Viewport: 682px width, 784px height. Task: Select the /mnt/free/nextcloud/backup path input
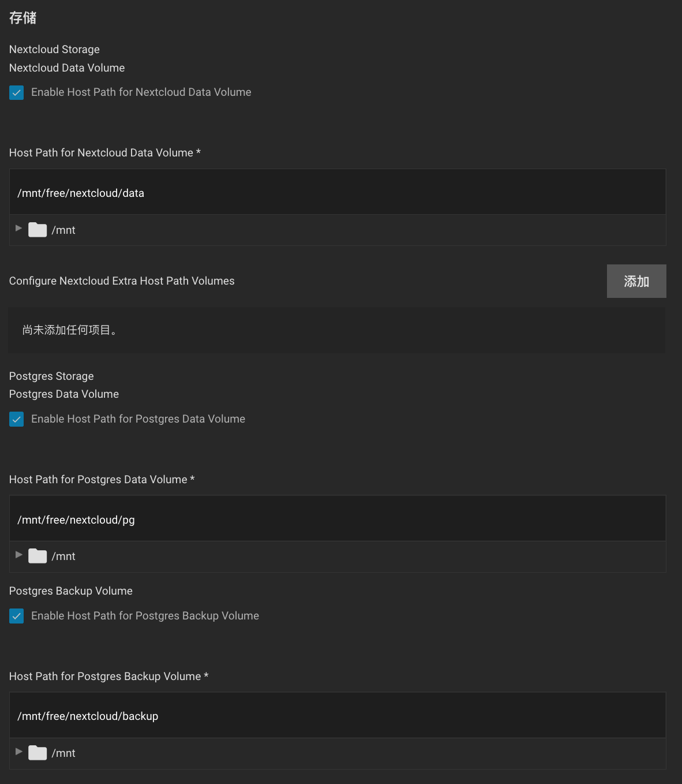pyautogui.click(x=338, y=716)
